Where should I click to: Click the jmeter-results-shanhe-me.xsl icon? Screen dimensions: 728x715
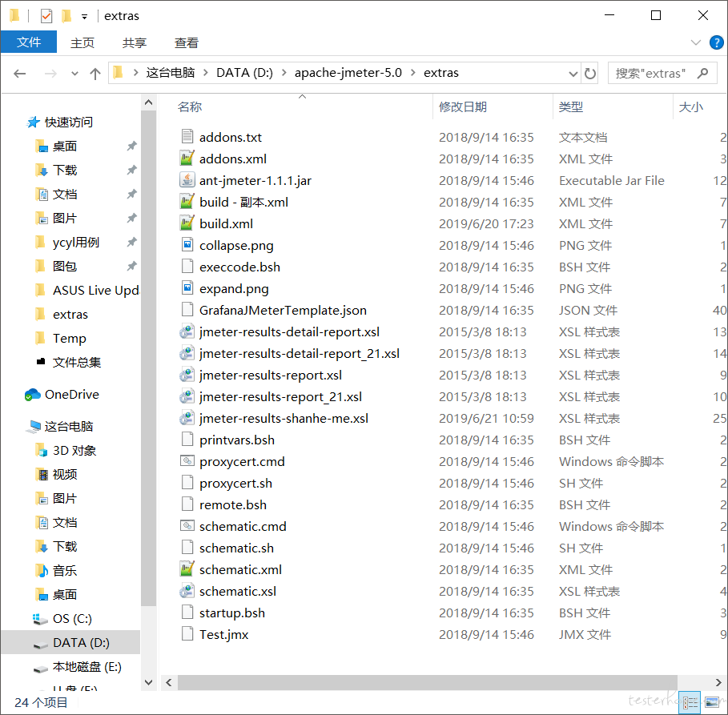point(187,417)
